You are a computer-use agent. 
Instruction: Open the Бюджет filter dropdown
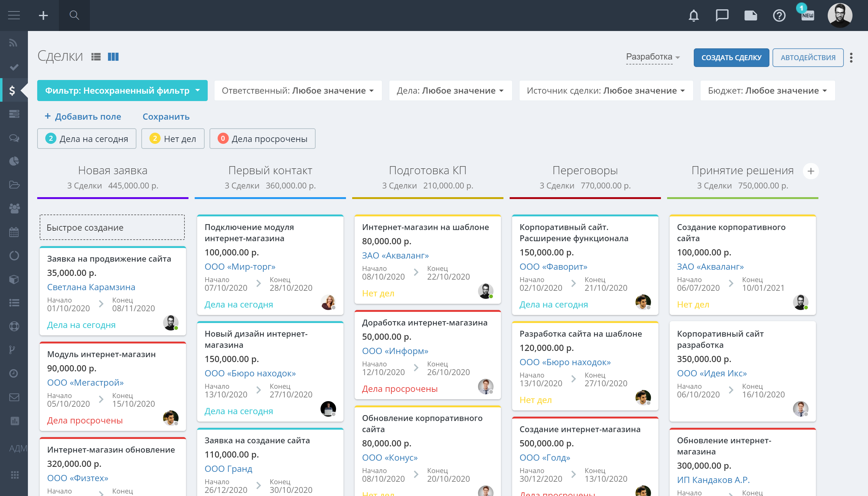tap(767, 91)
